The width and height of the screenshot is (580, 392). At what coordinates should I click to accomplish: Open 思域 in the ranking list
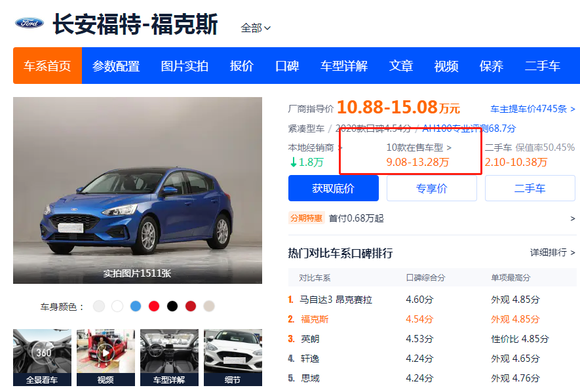(x=310, y=378)
